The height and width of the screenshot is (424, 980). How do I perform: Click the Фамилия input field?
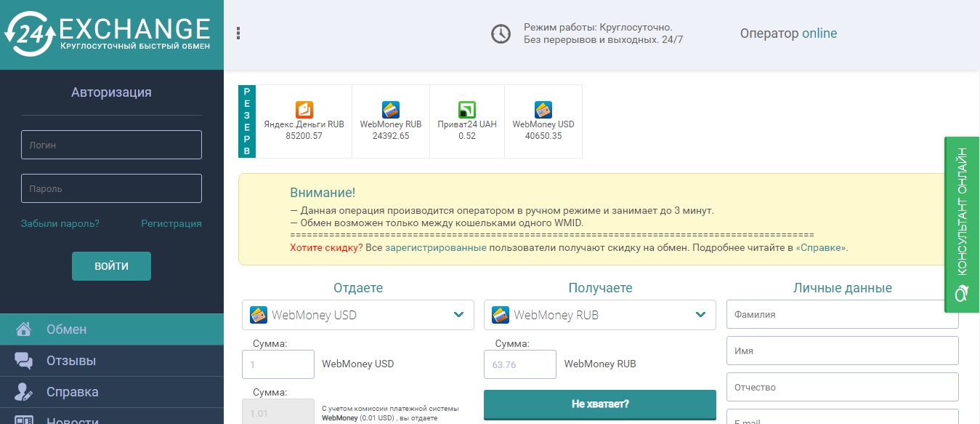pyautogui.click(x=842, y=315)
